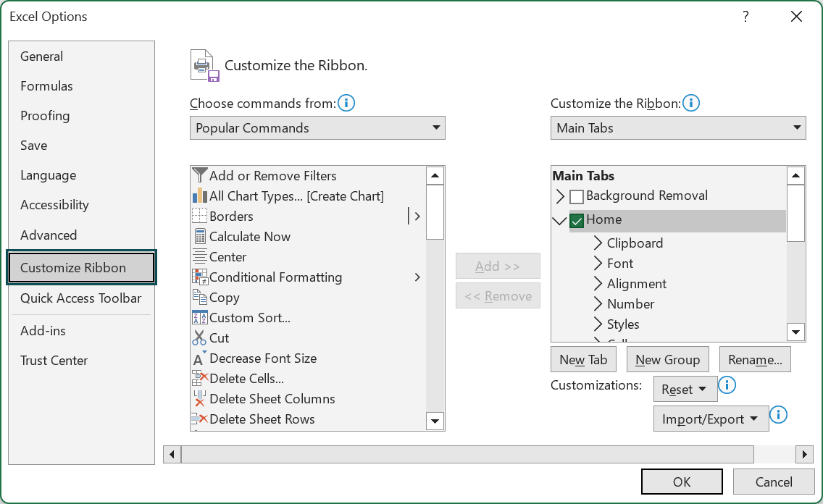Click info icon beside Choose commands from
Viewport: 823px width, 504px height.
pyautogui.click(x=346, y=103)
